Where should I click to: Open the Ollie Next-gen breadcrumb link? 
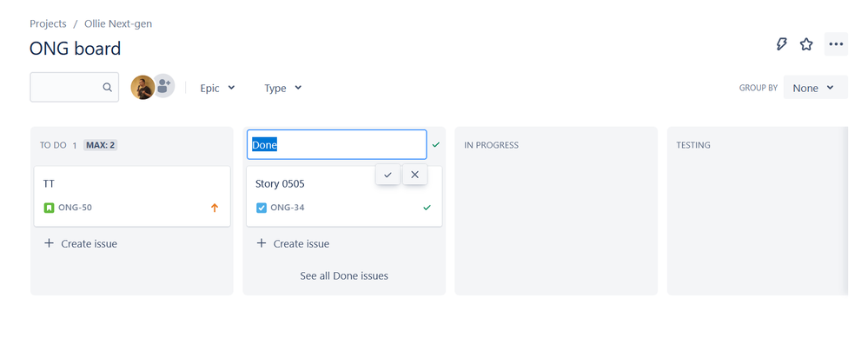point(119,23)
